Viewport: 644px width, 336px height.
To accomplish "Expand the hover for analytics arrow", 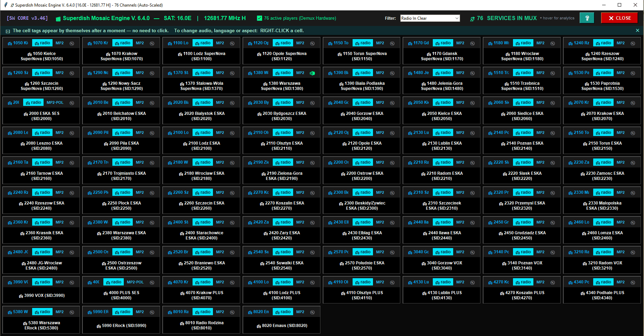I will click(x=541, y=18).
